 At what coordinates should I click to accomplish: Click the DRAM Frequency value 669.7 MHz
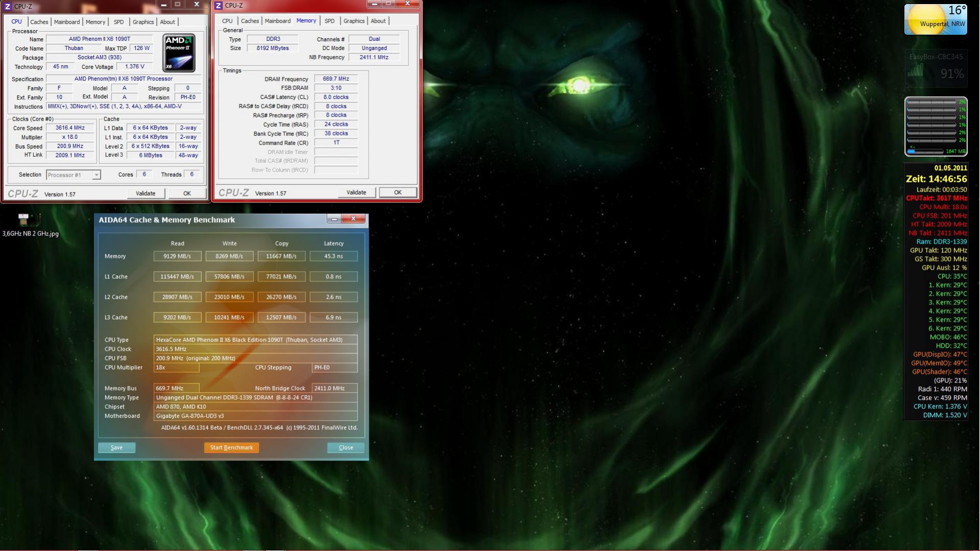coord(336,79)
